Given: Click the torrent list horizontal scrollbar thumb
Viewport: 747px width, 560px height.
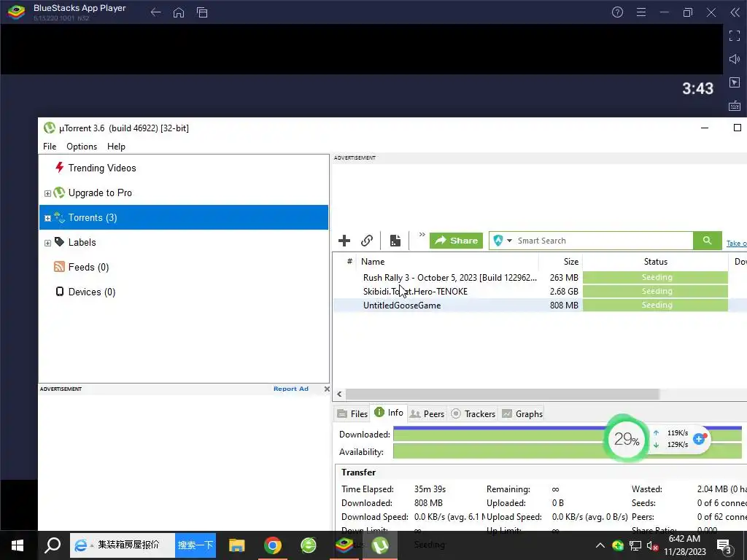Looking at the screenshot, I should point(503,394).
